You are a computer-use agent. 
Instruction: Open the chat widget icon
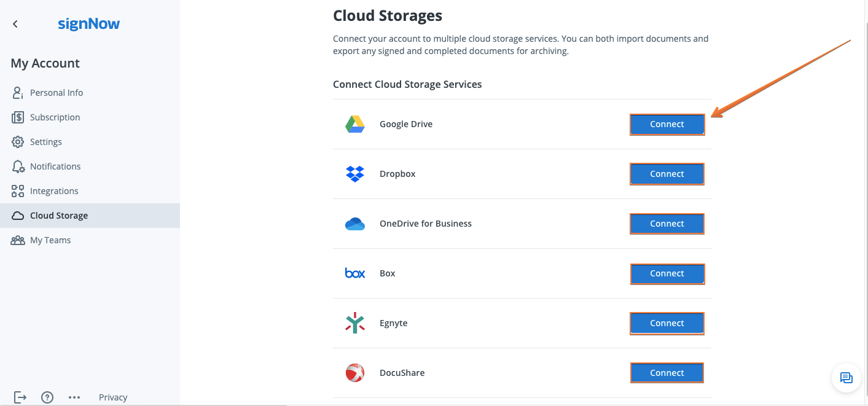(846, 378)
